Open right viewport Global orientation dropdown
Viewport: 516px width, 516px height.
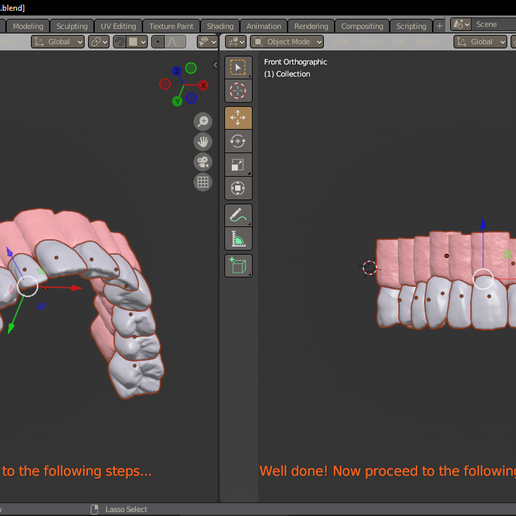coord(480,42)
